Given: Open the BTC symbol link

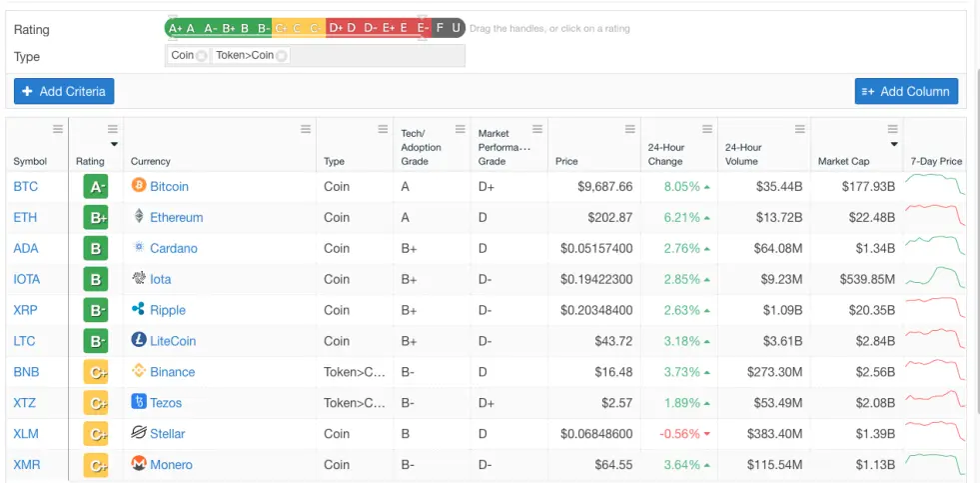Looking at the screenshot, I should coord(26,186).
